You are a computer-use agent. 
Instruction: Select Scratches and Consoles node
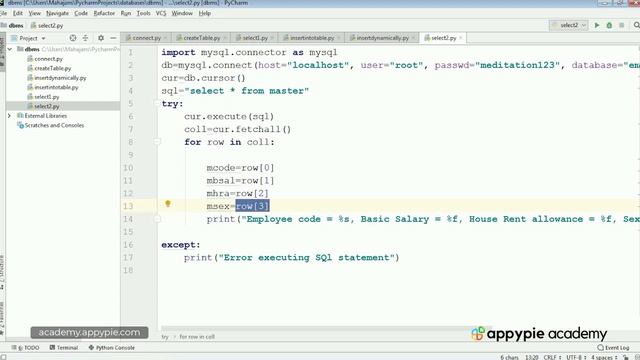(54, 125)
